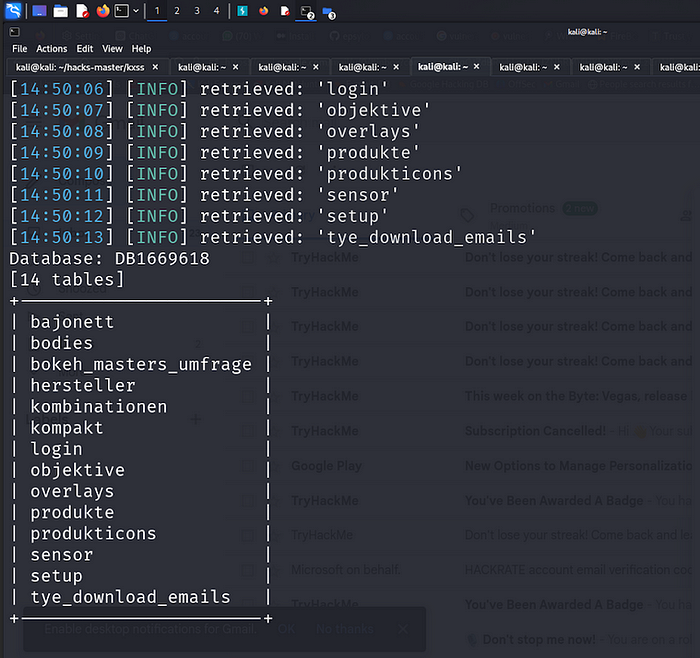Open the Kali dragon applications menu
700x658 pixels.
point(13,10)
